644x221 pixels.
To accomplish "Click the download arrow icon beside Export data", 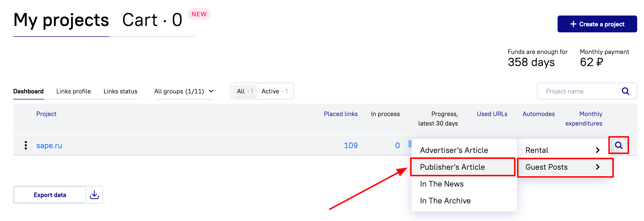I will pyautogui.click(x=94, y=195).
